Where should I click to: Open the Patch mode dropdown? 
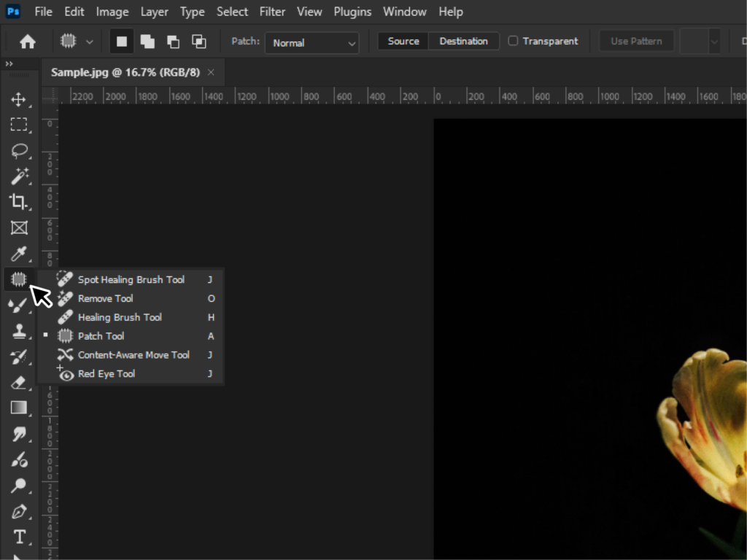click(x=312, y=42)
